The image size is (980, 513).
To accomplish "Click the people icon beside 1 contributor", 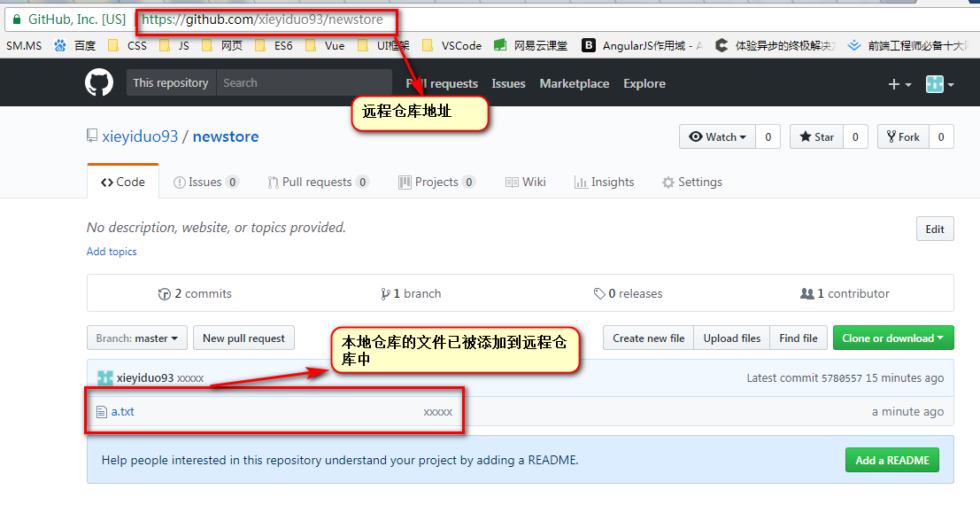I will click(x=806, y=293).
